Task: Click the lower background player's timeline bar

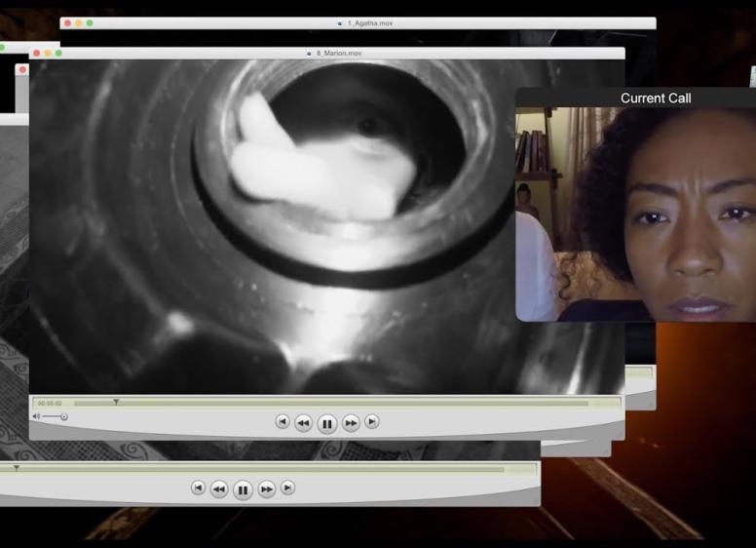Action: click(251, 469)
